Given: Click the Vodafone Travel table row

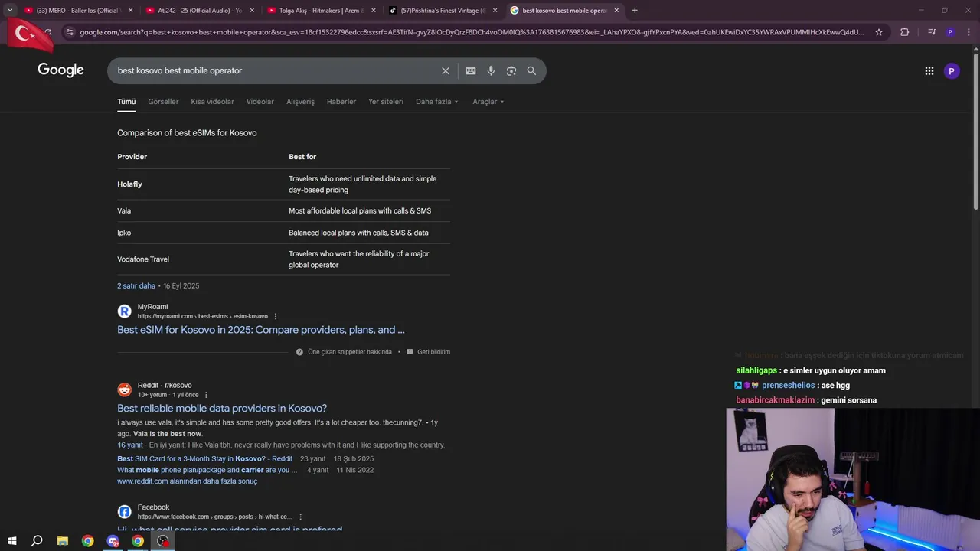Looking at the screenshot, I should [x=283, y=259].
